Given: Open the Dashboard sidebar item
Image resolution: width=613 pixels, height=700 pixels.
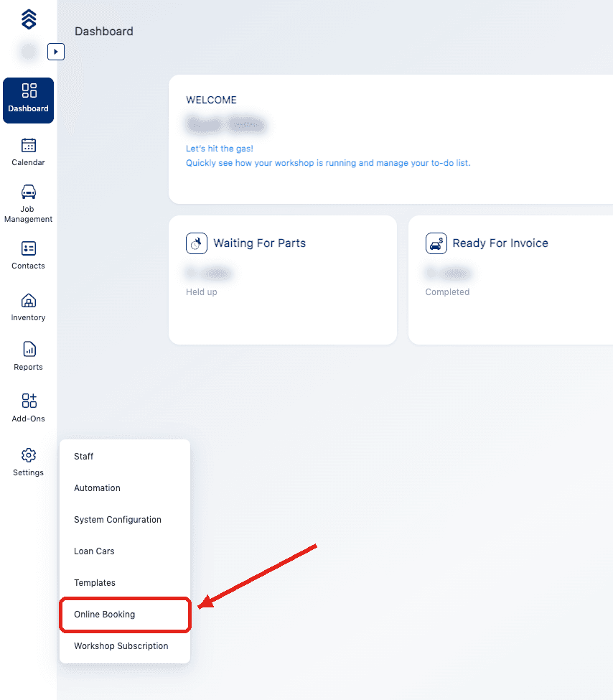Looking at the screenshot, I should point(28,101).
